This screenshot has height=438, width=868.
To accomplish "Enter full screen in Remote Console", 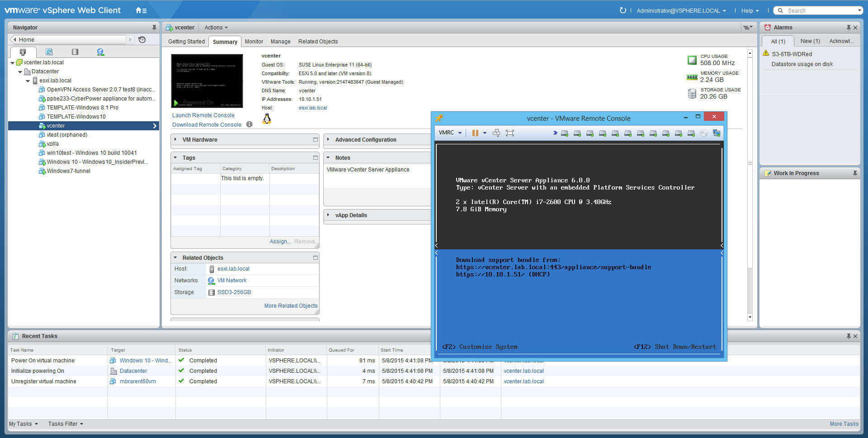I will point(510,133).
